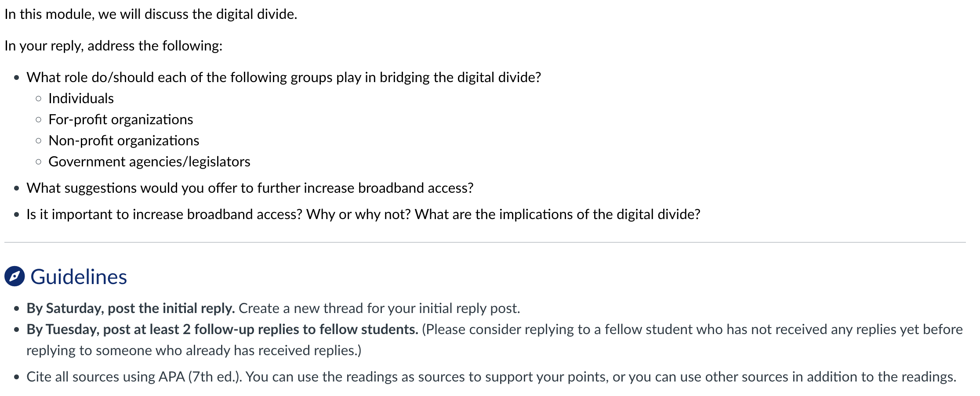Click the parenthetical line 'replying to someone who already has'
Image resolution: width=980 pixels, height=396 pixels.
194,350
